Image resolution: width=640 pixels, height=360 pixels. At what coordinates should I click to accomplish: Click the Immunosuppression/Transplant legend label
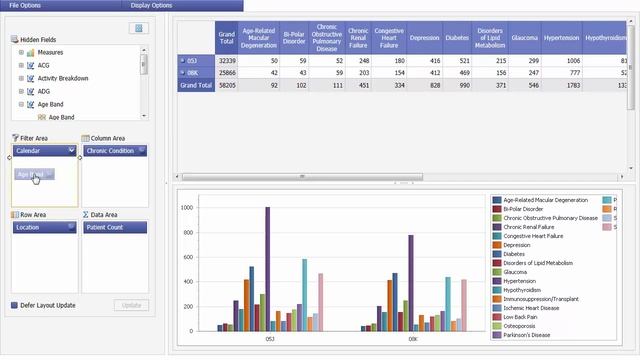541,299
